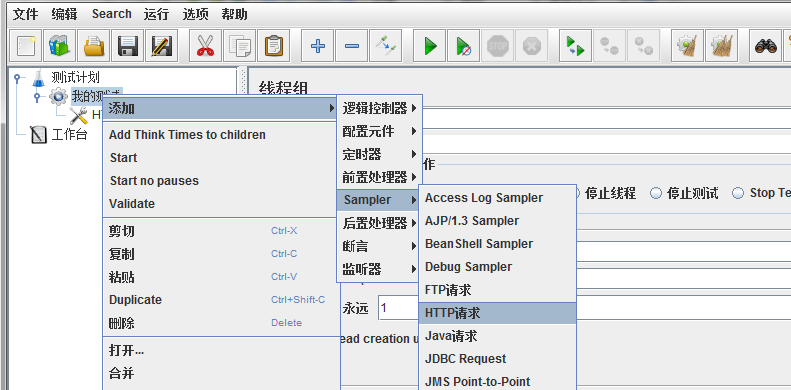Choose AJP/1.3 Sampler entry
Screen dimensions: 791x390
(497, 221)
